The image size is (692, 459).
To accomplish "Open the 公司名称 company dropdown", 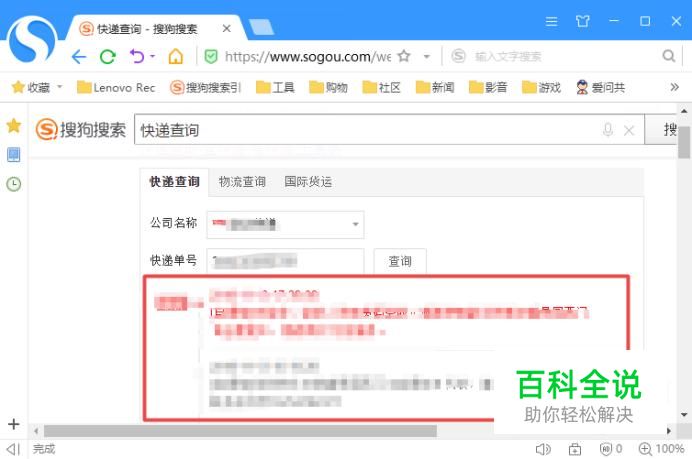I will (286, 225).
